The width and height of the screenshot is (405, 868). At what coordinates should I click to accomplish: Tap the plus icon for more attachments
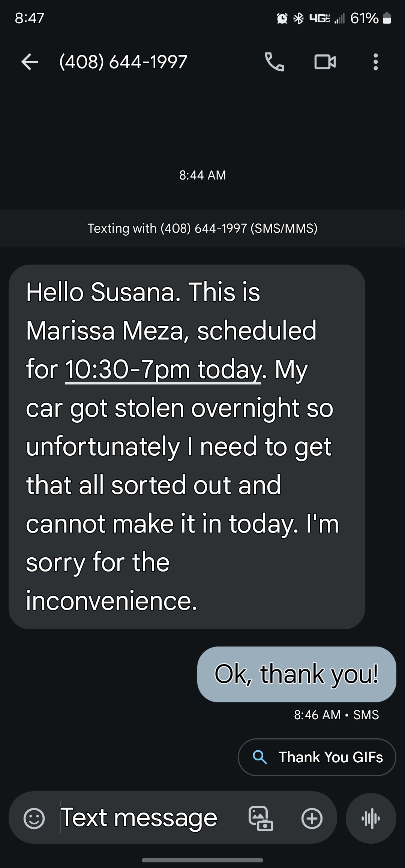[x=312, y=818]
